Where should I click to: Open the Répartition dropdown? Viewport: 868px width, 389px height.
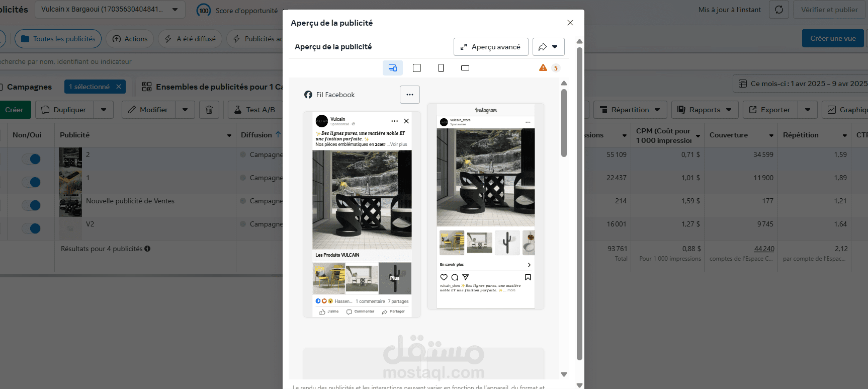[x=630, y=110]
